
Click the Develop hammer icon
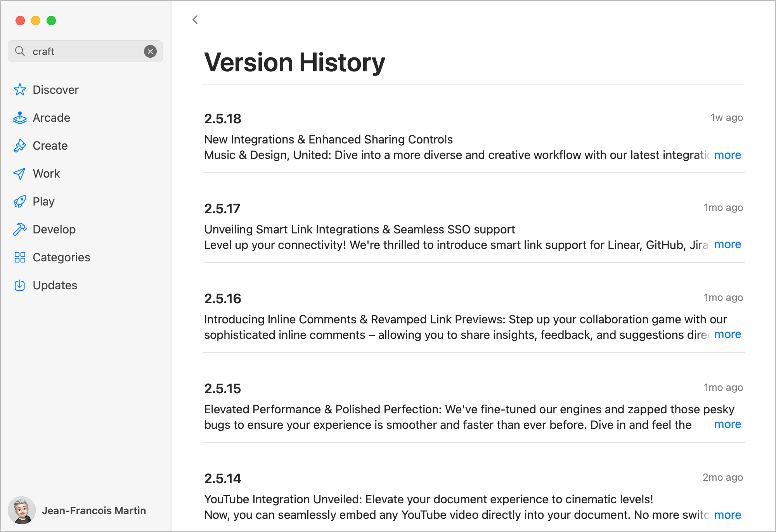click(20, 229)
